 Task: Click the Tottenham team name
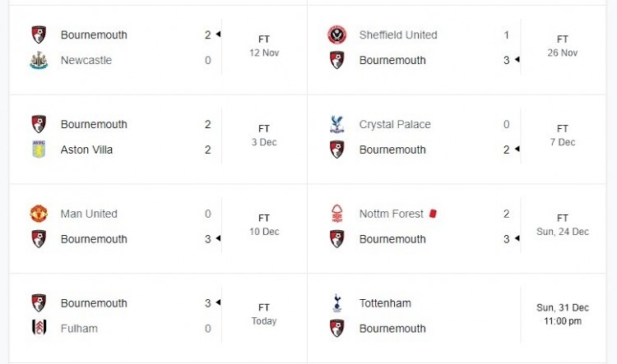[385, 303]
